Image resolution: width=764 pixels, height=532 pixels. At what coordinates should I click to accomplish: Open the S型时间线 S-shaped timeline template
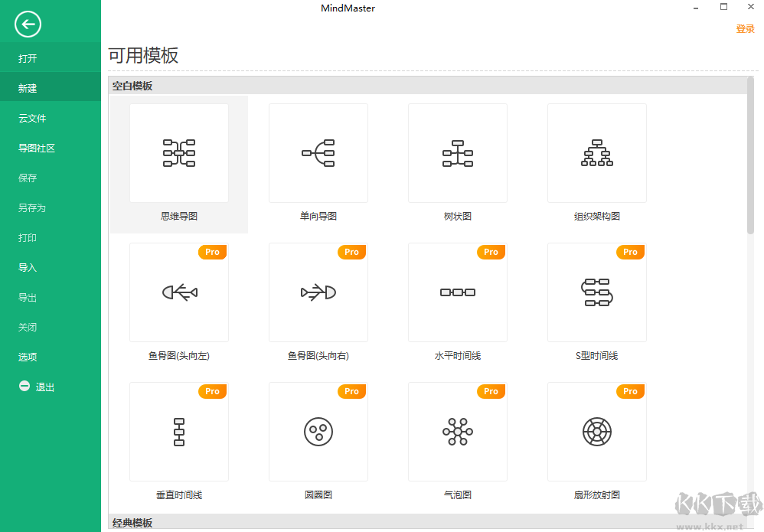[596, 292]
